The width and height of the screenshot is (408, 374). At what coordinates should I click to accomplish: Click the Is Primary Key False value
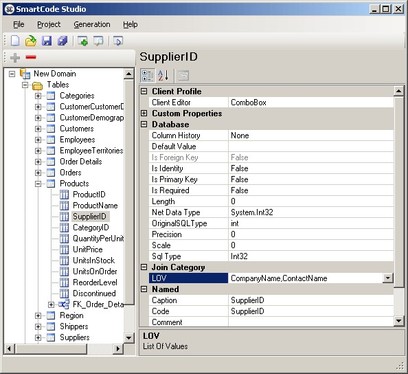pos(311,179)
